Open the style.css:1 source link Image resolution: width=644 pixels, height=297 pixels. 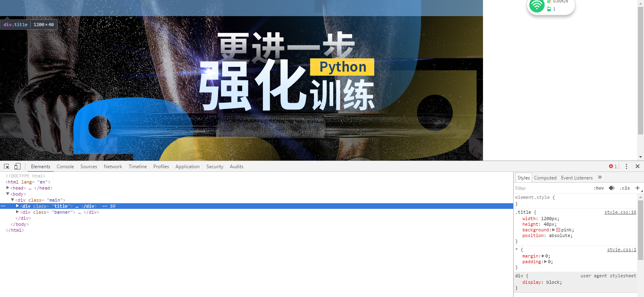(621, 250)
